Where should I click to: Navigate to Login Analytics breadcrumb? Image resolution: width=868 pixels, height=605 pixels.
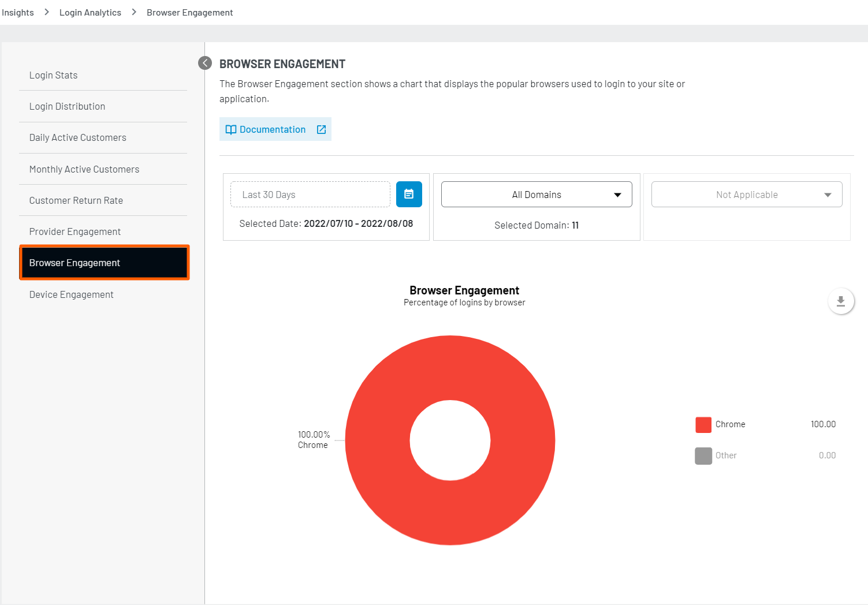[x=90, y=13]
